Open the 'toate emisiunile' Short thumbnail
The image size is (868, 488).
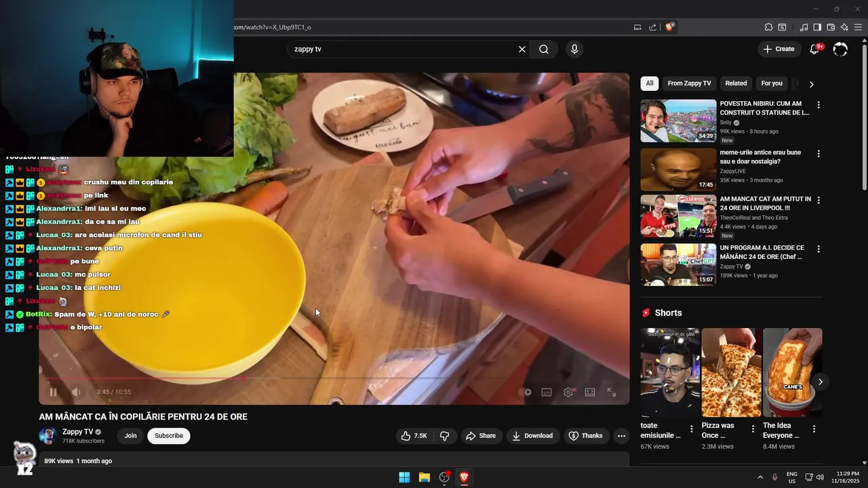670,372
